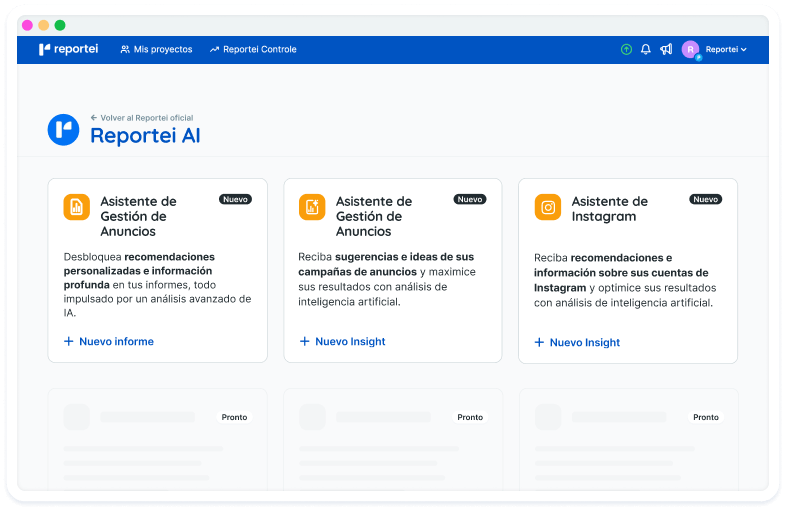
Task: Click the yellow macOS minimize button
Action: [x=44, y=25]
